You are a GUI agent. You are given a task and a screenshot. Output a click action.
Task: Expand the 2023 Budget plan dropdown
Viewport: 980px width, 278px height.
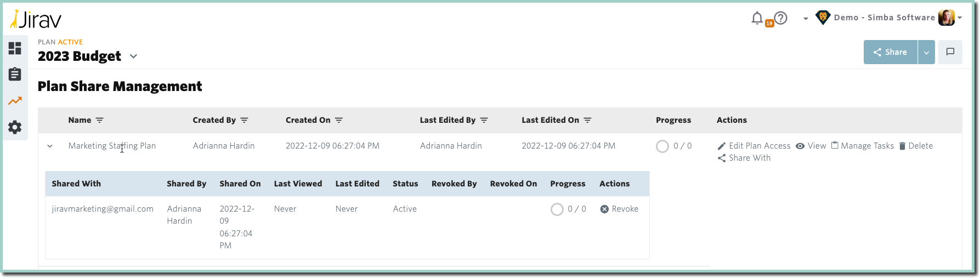pos(133,56)
